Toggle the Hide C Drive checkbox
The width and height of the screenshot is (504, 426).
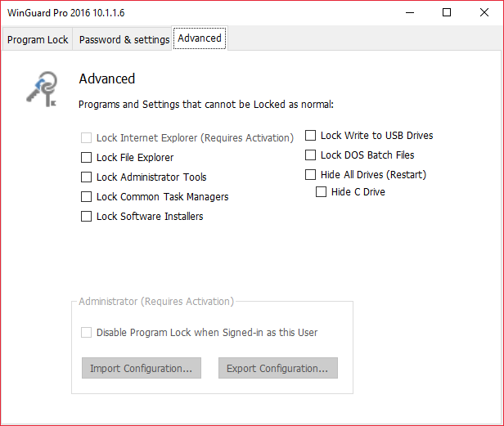tap(322, 192)
